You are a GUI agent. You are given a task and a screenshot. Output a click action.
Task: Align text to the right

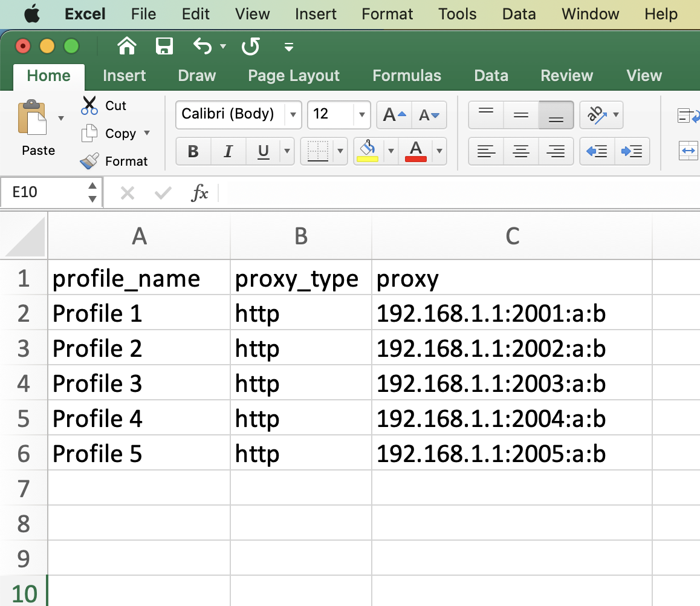[556, 151]
